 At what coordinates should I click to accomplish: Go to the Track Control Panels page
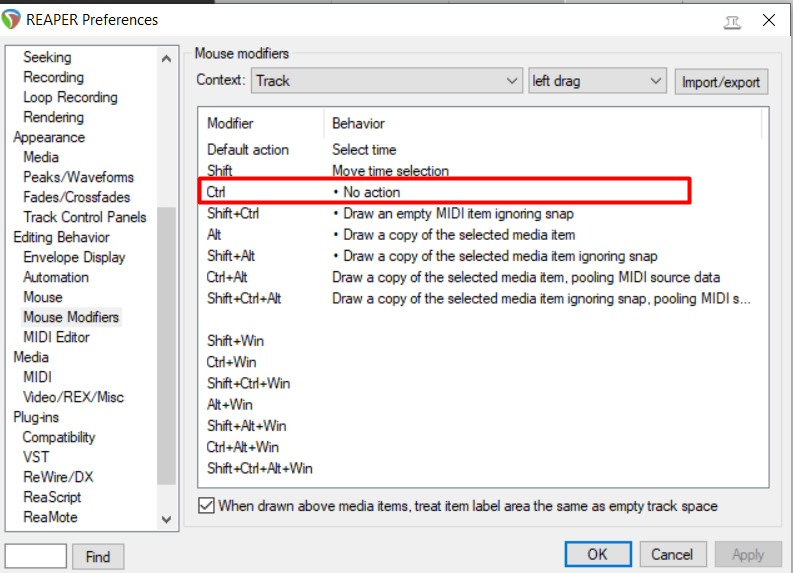pyautogui.click(x=84, y=217)
